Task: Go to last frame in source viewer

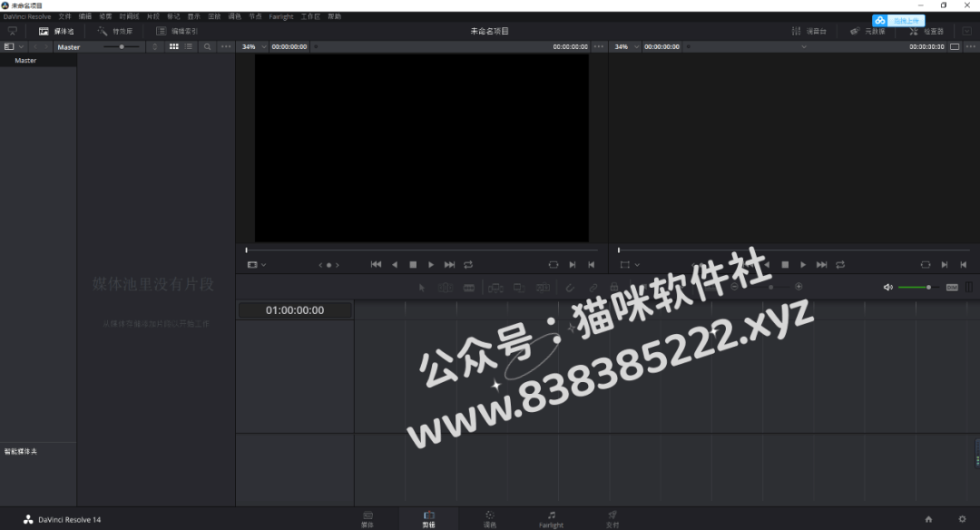Action: [449, 265]
